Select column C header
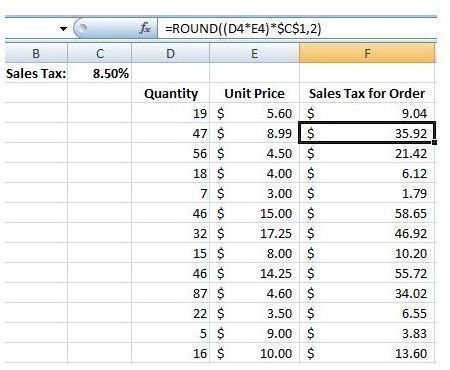Image resolution: width=450 pixels, height=370 pixels. (x=100, y=53)
